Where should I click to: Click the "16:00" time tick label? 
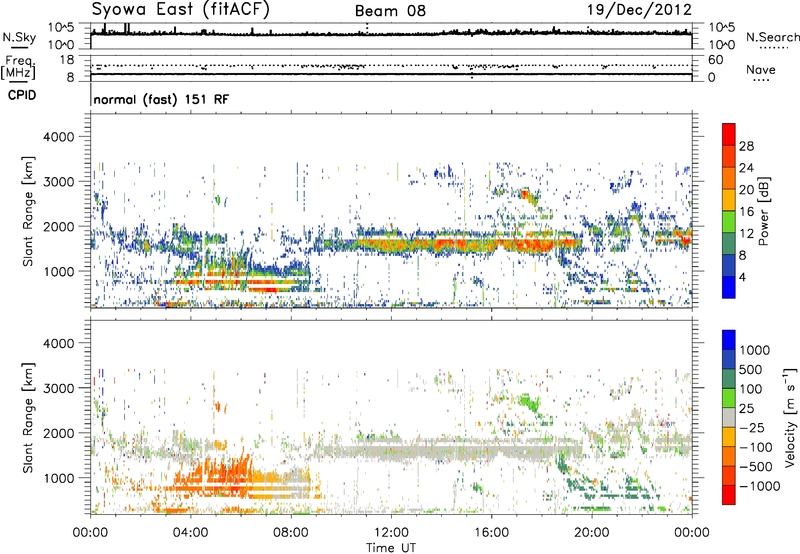(x=491, y=533)
